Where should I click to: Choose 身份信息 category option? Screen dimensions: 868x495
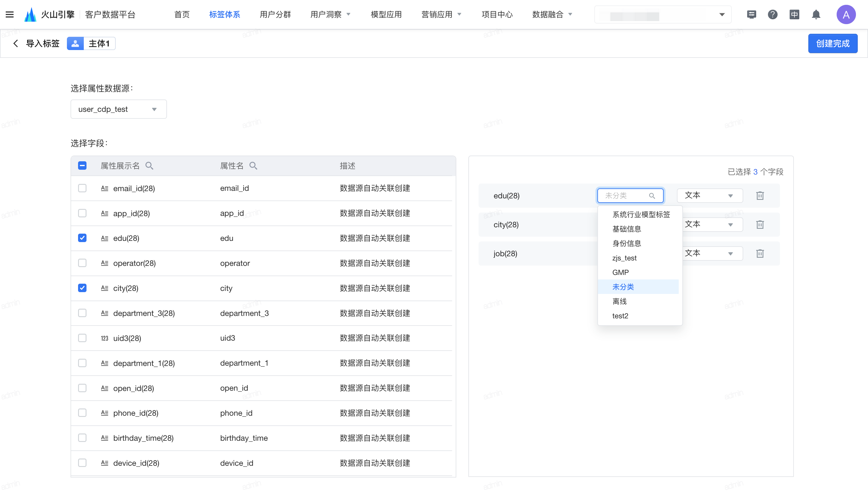tap(638, 243)
